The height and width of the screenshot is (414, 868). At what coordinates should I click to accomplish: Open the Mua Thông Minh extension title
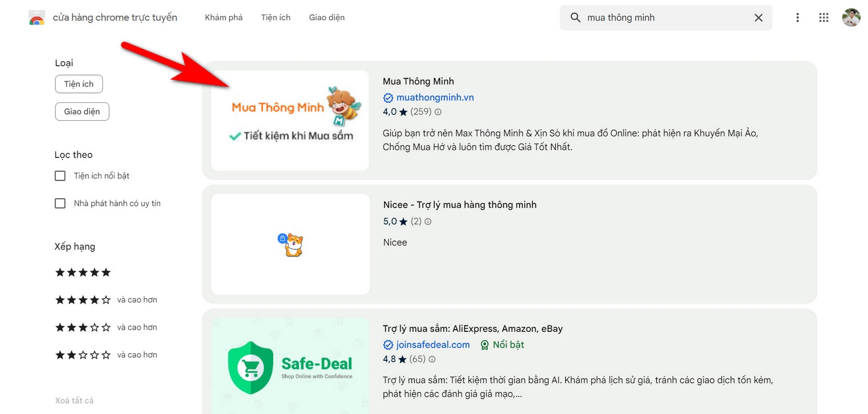point(418,82)
